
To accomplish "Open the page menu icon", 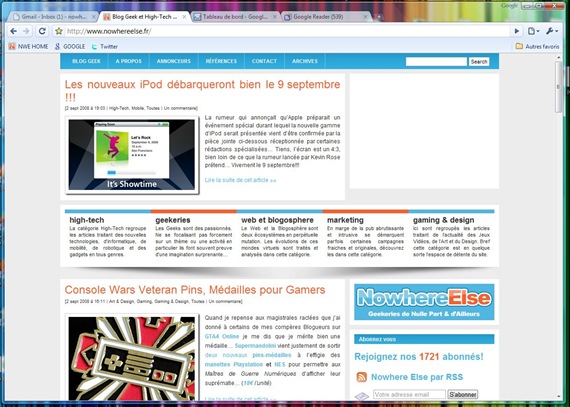I will click(533, 31).
